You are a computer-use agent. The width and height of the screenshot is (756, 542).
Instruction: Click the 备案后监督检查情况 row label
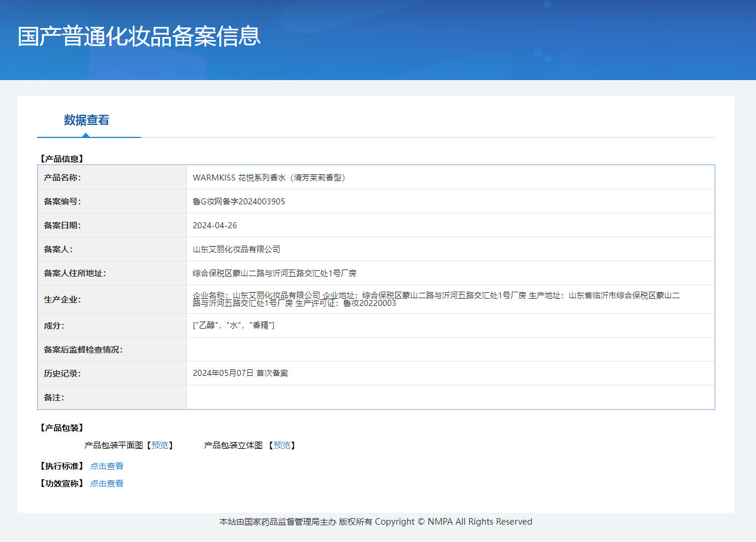83,350
